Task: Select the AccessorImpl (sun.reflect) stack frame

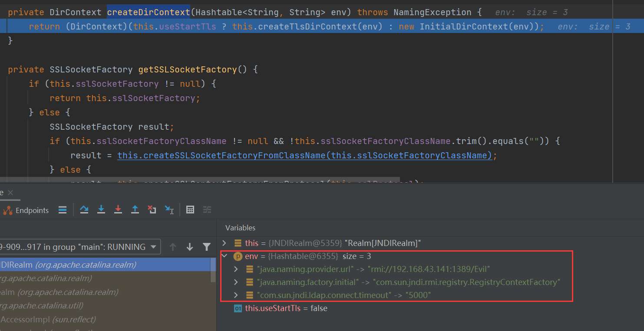Action: (105, 319)
